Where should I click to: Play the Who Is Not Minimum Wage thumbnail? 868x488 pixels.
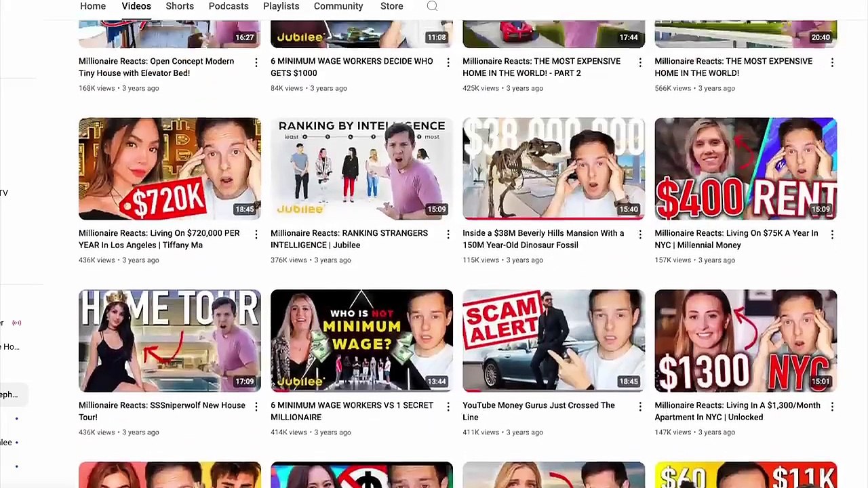pyautogui.click(x=361, y=341)
